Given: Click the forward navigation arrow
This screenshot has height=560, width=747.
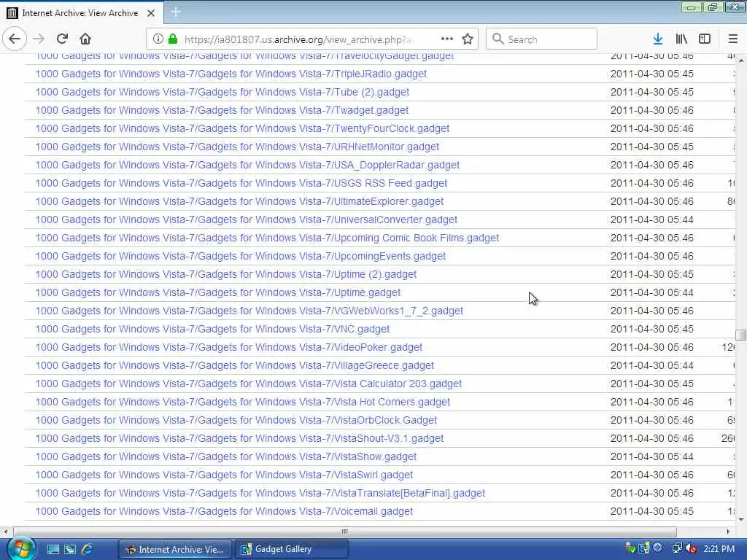Looking at the screenshot, I should coord(39,39).
